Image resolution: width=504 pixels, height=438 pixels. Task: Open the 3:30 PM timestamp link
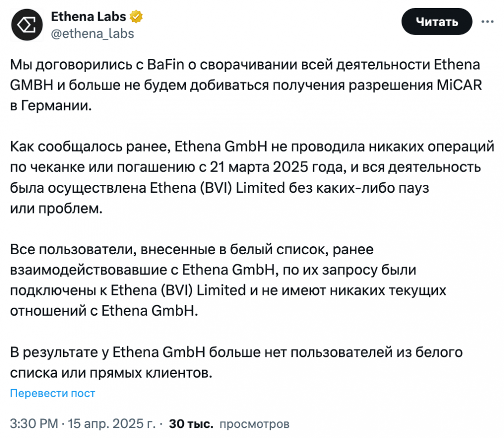coord(34,423)
